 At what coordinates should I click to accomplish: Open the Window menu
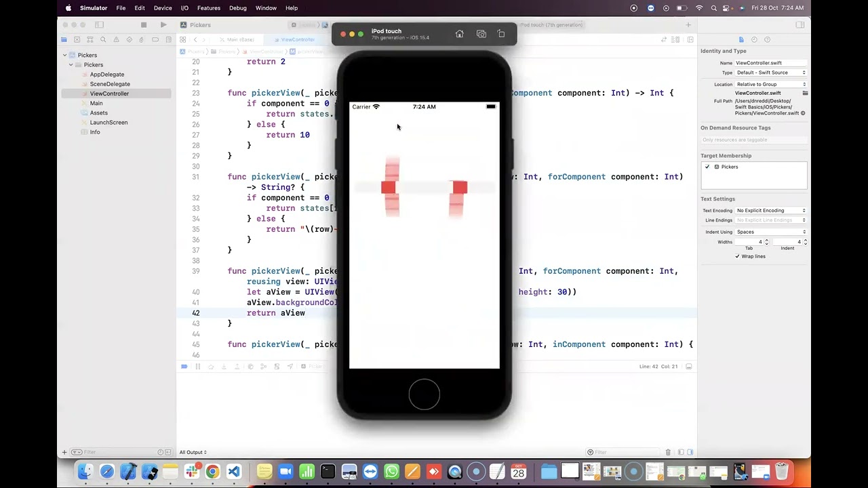coord(266,8)
